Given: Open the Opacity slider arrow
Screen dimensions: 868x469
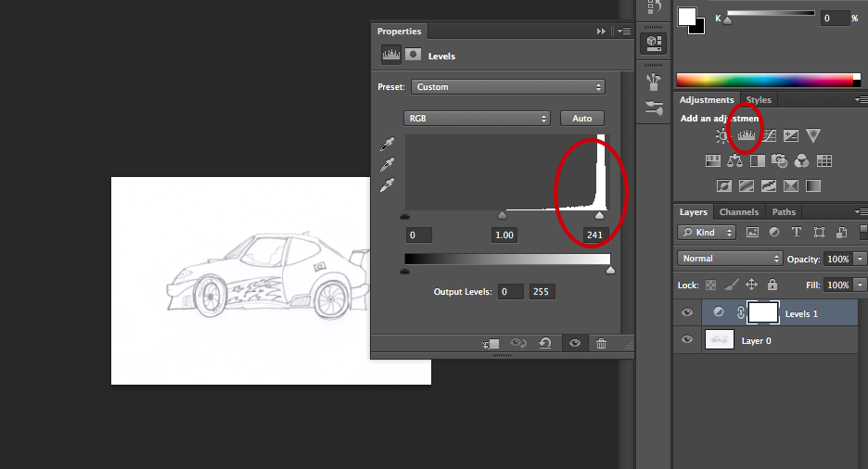Looking at the screenshot, I should pyautogui.click(x=860, y=259).
